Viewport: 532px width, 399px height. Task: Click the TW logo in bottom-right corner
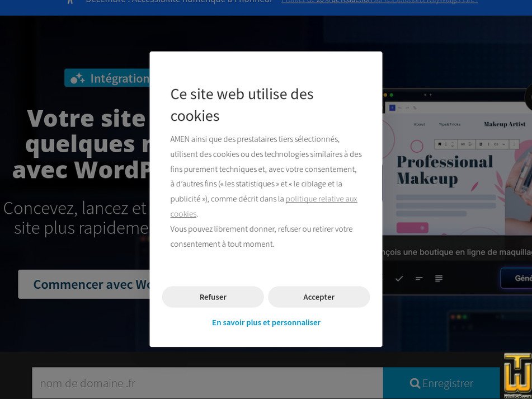pyautogui.click(x=517, y=374)
